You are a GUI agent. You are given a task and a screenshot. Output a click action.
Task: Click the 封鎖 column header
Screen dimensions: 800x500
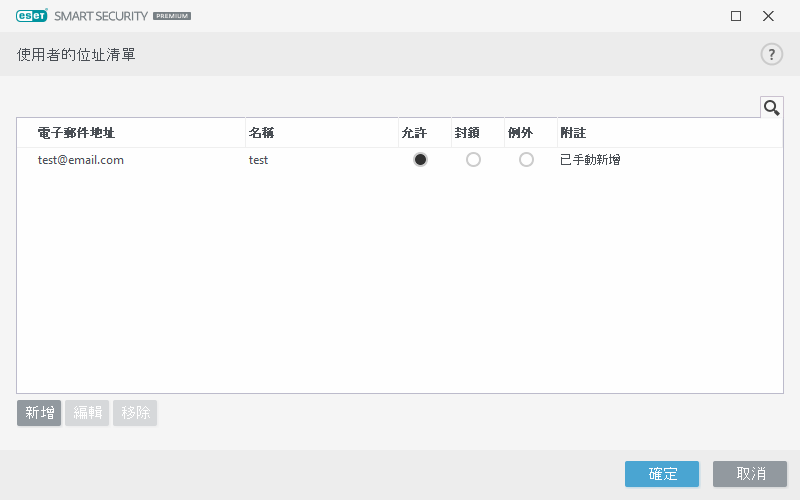pyautogui.click(x=467, y=133)
